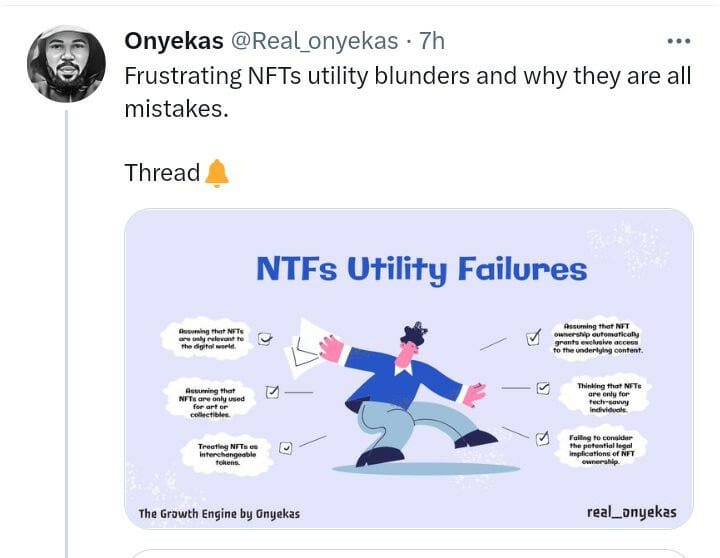Open the tweet's three-dot more menu
The height and width of the screenshot is (558, 720).
click(678, 41)
